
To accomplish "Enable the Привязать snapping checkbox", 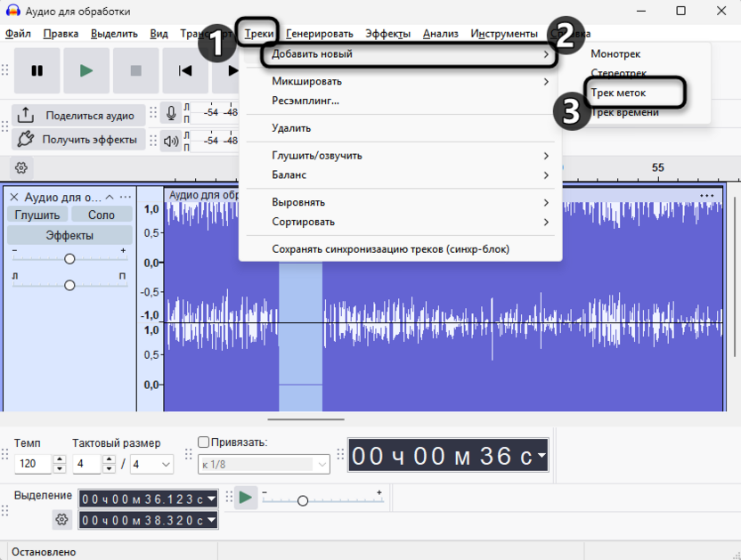I will (202, 441).
